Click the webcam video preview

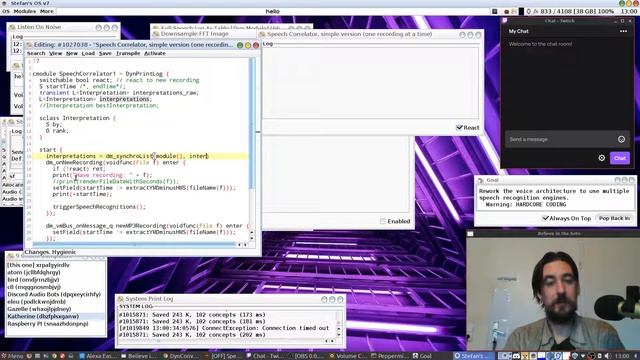coord(553,294)
